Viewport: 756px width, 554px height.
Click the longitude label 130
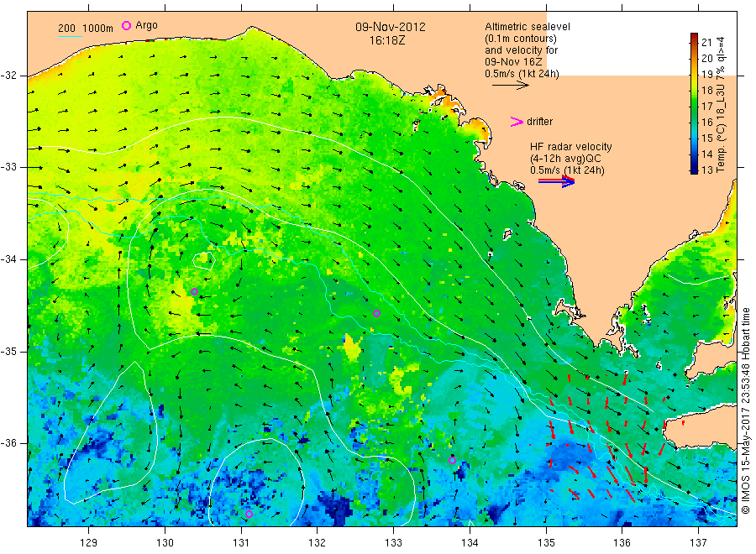(165, 543)
